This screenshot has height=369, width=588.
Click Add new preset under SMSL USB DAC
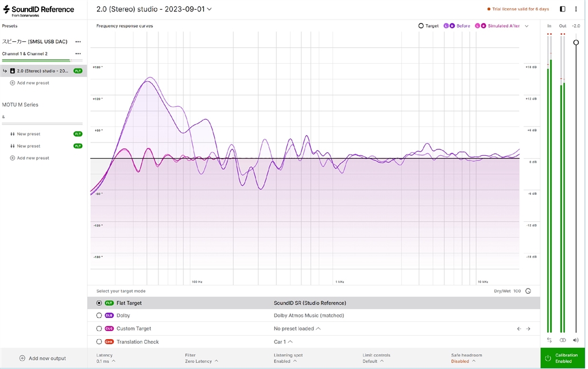click(30, 83)
